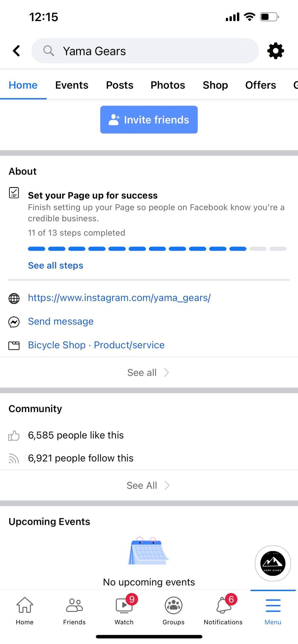Switch to the Events tab
Screen dimensions: 298x644
[x=72, y=85]
